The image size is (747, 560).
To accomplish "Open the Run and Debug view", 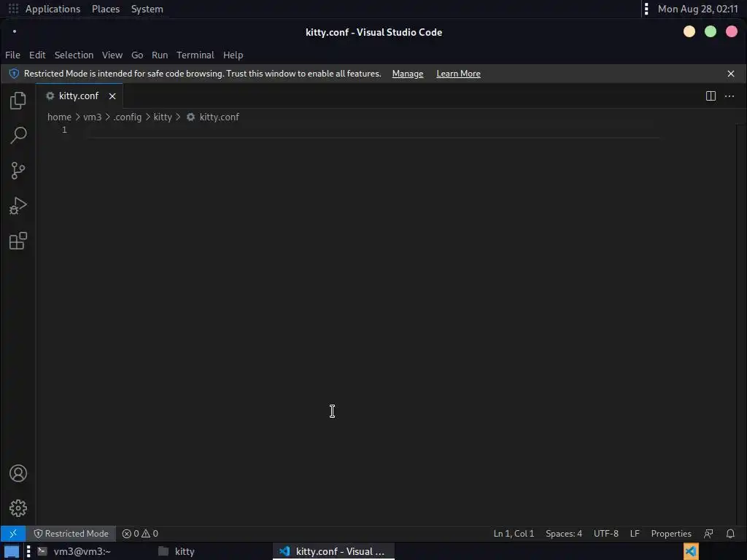I will 18,206.
